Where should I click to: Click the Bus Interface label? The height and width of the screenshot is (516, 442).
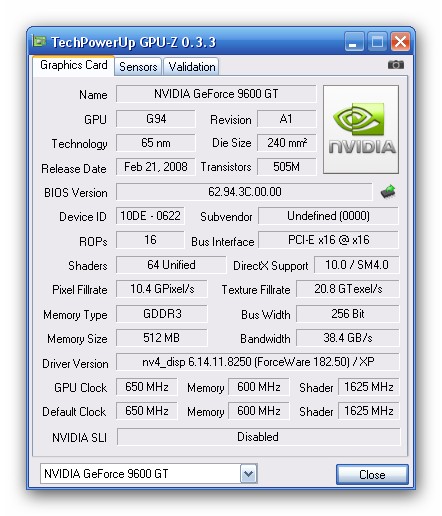pyautogui.click(x=223, y=242)
